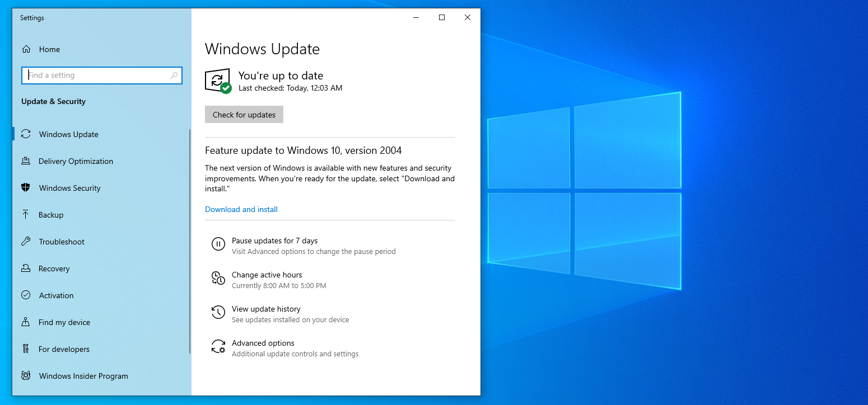
Task: Click the Check for updates button
Action: click(244, 115)
